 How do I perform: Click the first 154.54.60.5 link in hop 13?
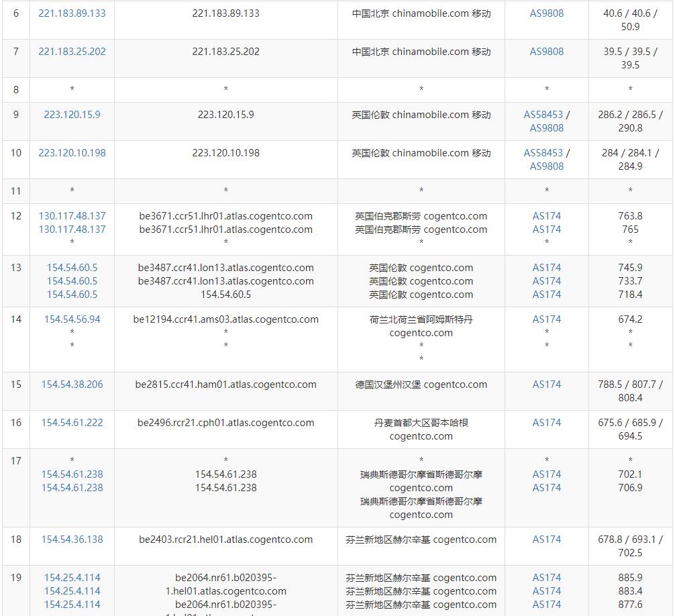click(x=72, y=268)
